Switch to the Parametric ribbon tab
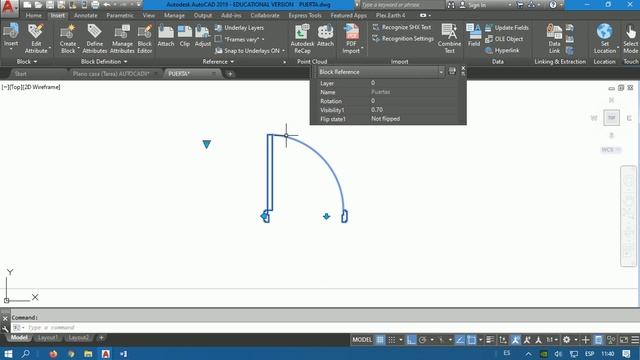640x360 pixels. tap(120, 16)
